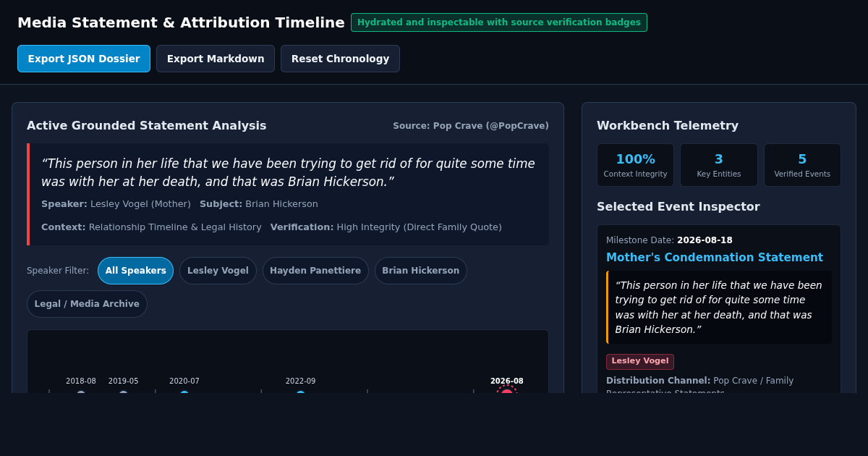Click the Context: Relationship Timeline text
Screen dimensions: 868x456
coord(151,227)
